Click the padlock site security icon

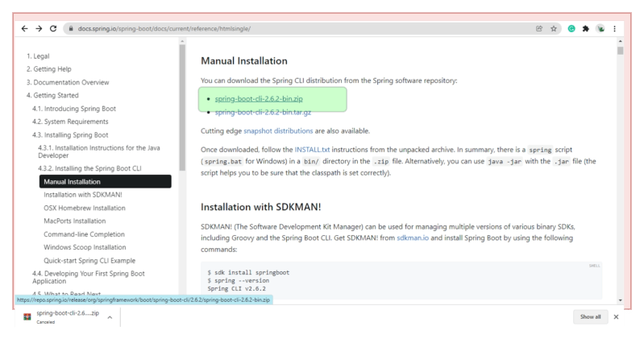coord(71,29)
